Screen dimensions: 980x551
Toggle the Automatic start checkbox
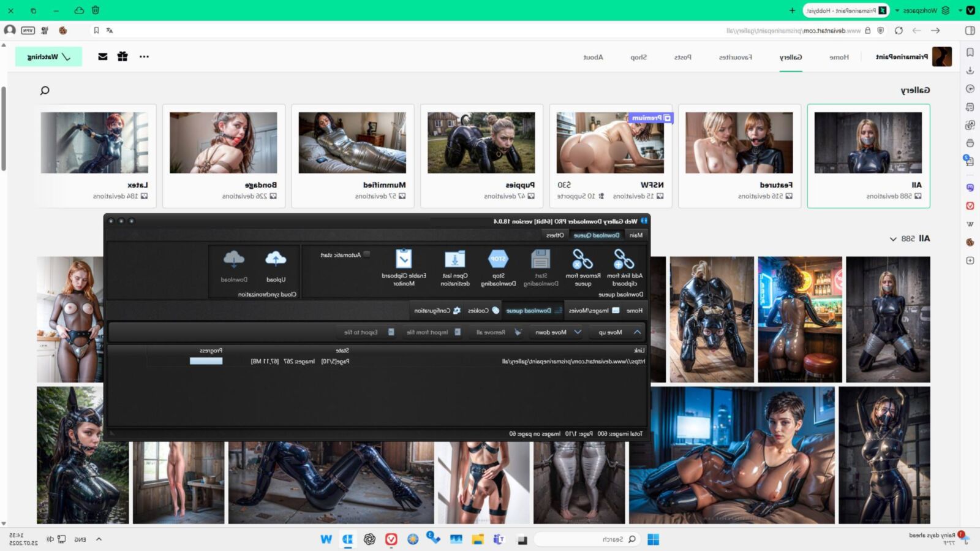(367, 254)
